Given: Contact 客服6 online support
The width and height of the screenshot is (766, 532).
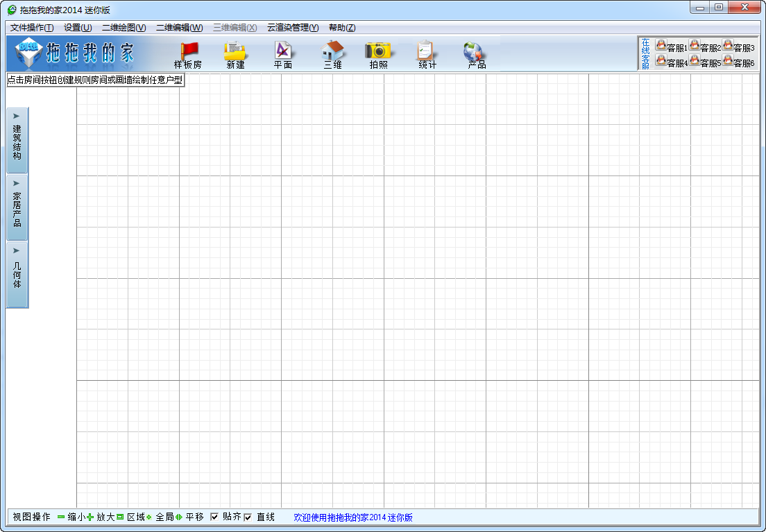Looking at the screenshot, I should [738, 61].
